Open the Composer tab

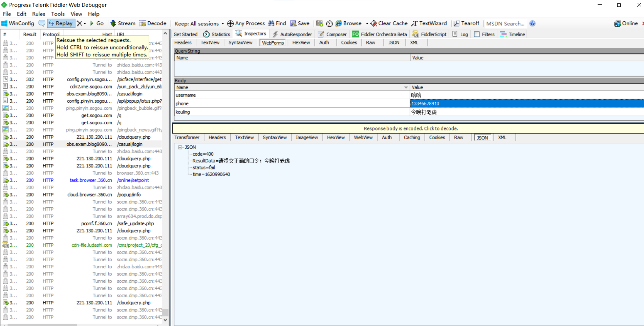[332, 34]
